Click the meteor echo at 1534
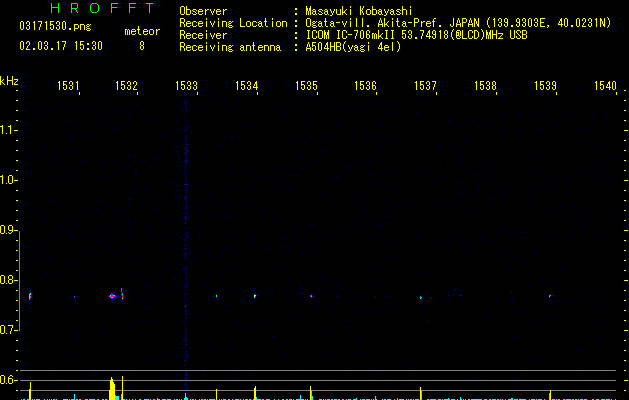 255,296
